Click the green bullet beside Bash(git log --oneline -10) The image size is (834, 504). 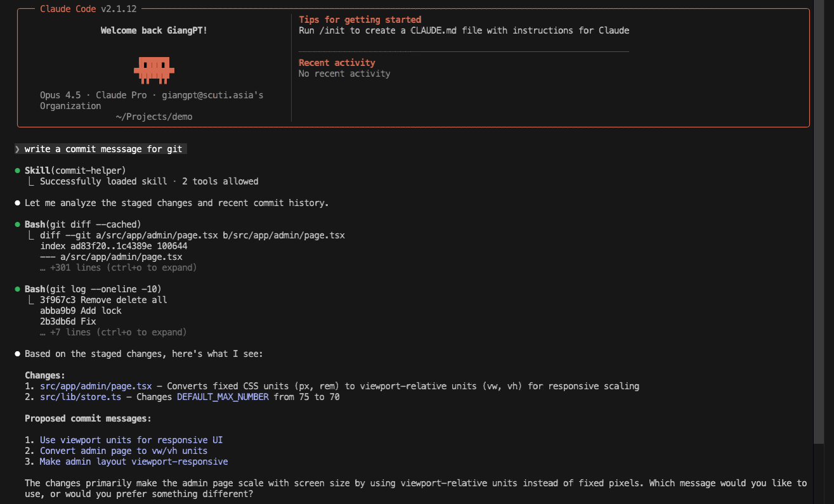pyautogui.click(x=18, y=289)
